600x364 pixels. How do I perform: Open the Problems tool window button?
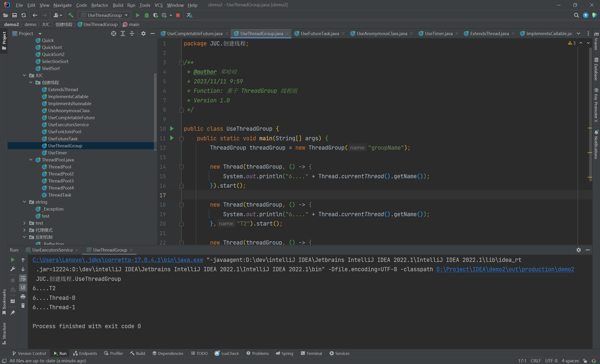(258, 353)
